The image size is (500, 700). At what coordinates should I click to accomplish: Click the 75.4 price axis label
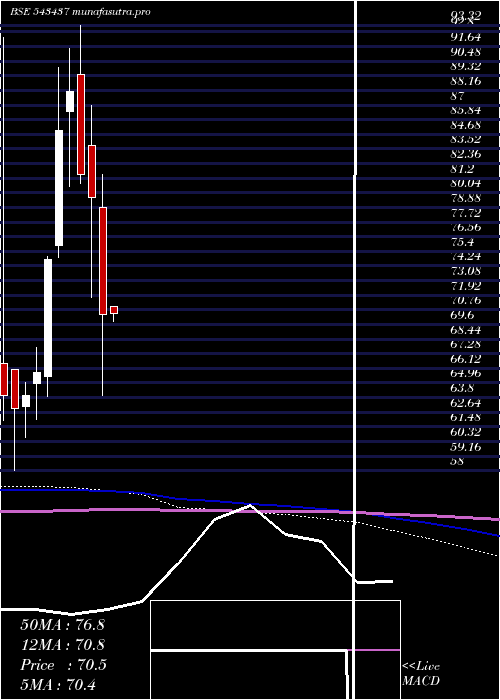(462, 242)
